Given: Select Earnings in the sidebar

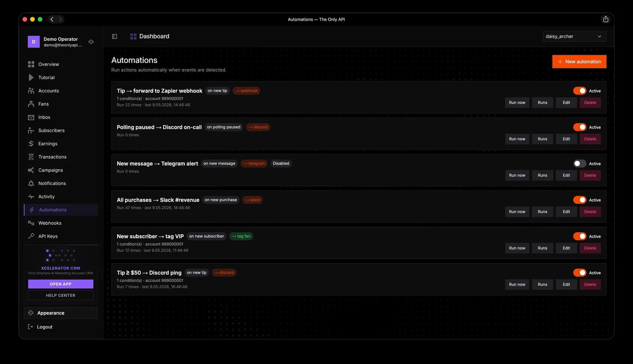Looking at the screenshot, I should point(61,144).
